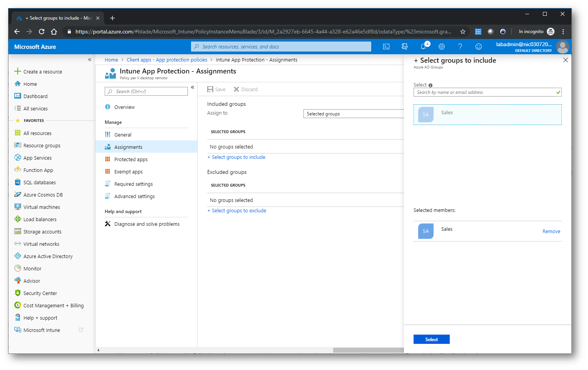Open the Assign to Selected groups dropdown
The width and height of the screenshot is (588, 370).
(353, 114)
